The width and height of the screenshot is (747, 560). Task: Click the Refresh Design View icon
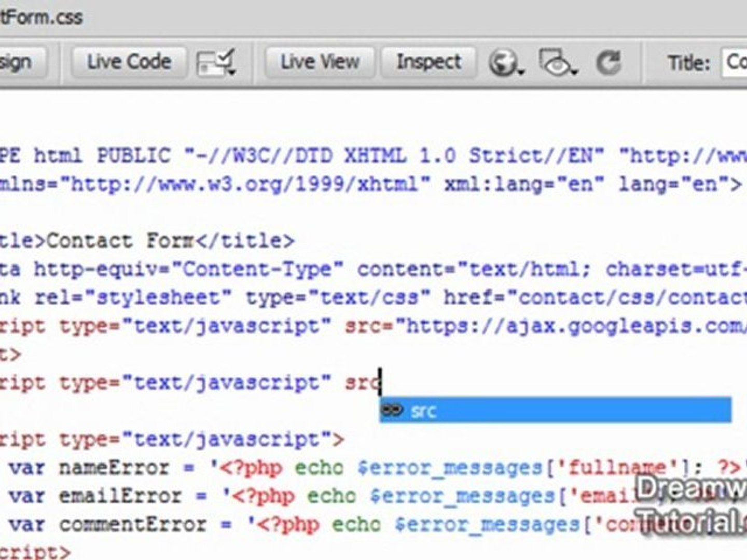click(608, 63)
